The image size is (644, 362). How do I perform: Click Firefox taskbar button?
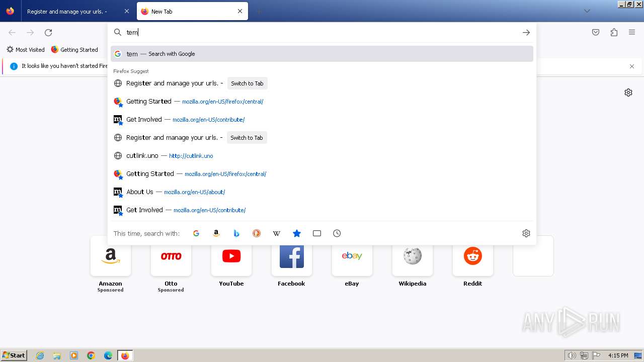tap(125, 355)
